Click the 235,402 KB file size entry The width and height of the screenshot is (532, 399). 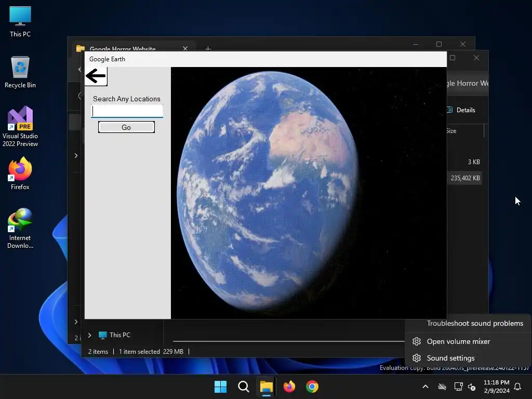pos(465,178)
